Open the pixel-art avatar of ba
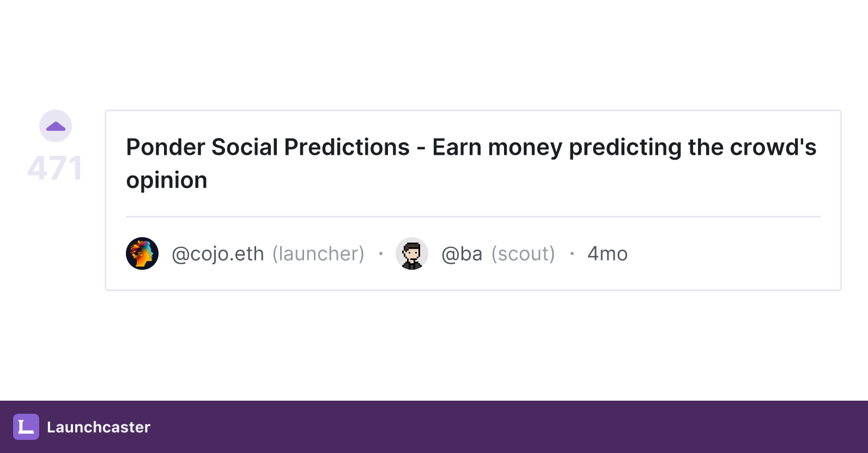Screen dimensions: 868x453 (412, 253)
